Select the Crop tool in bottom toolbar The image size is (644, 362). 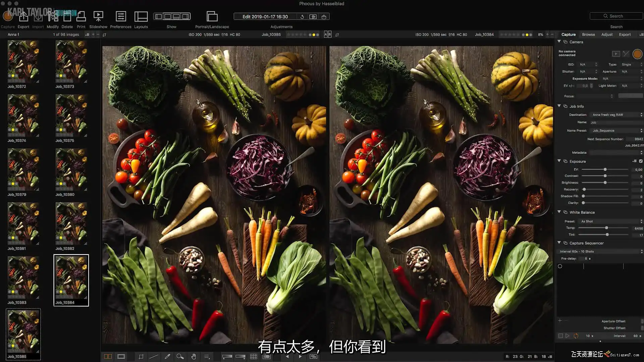(141, 357)
